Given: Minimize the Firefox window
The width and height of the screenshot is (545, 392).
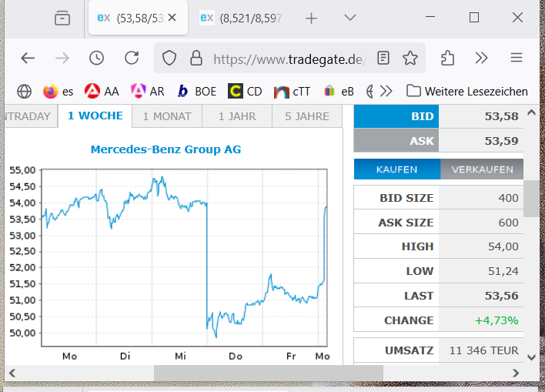Looking at the screenshot, I should 430,17.
